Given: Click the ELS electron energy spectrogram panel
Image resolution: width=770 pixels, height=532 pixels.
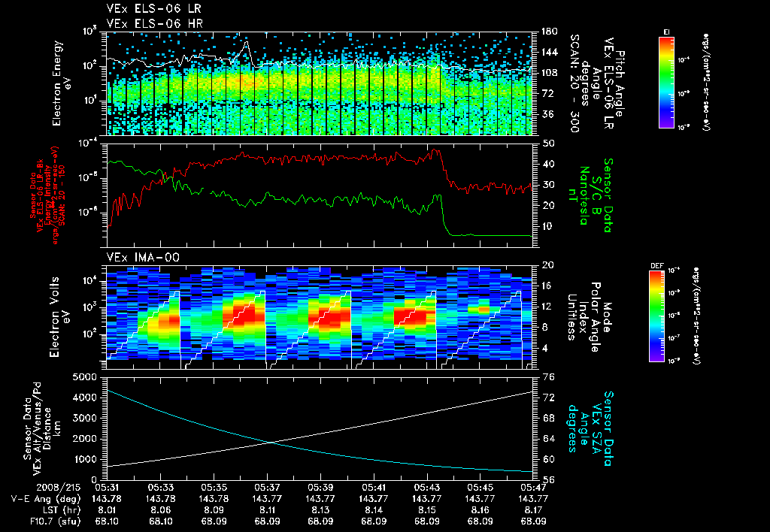Looking at the screenshot, I should (320, 83).
